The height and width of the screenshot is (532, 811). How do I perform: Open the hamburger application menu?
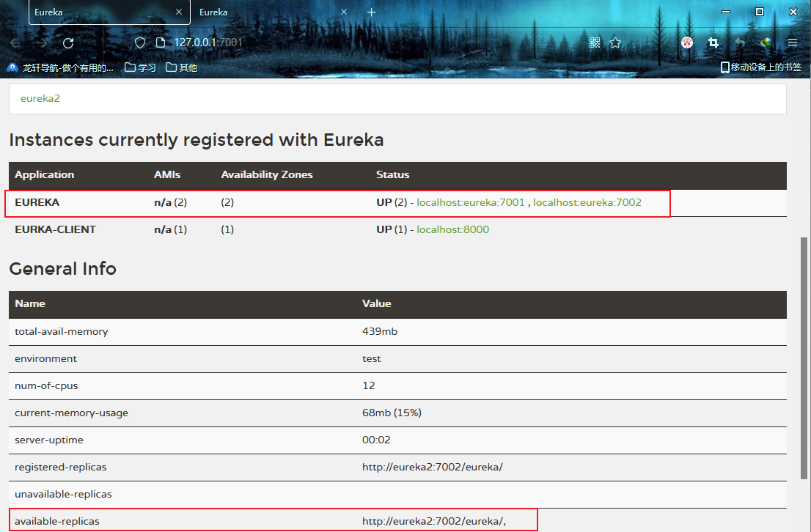click(793, 43)
